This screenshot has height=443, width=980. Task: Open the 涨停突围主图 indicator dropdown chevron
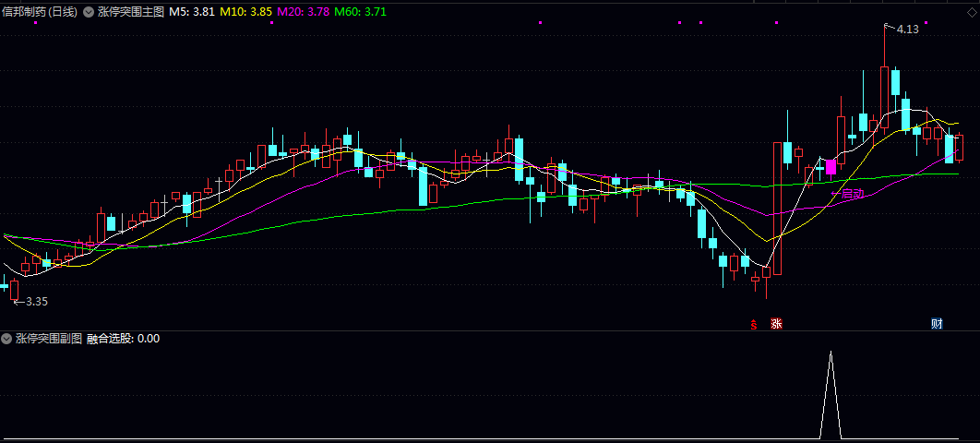coord(88,12)
